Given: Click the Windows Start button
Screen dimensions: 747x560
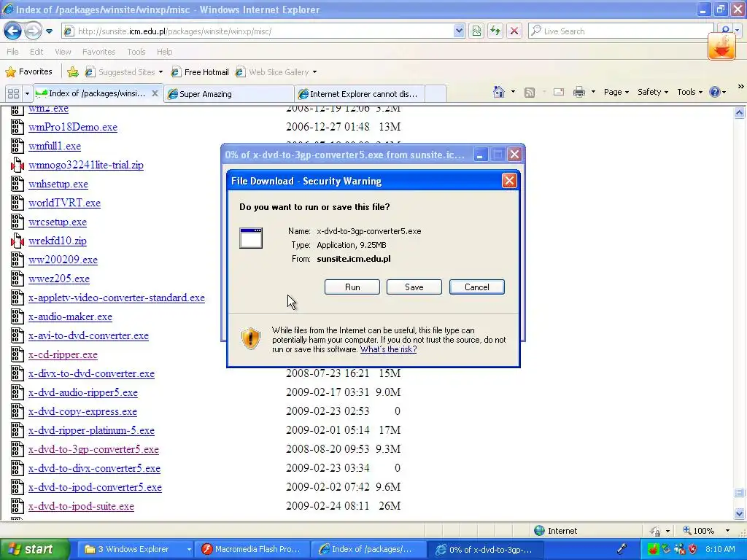Looking at the screenshot, I should click(x=34, y=549).
